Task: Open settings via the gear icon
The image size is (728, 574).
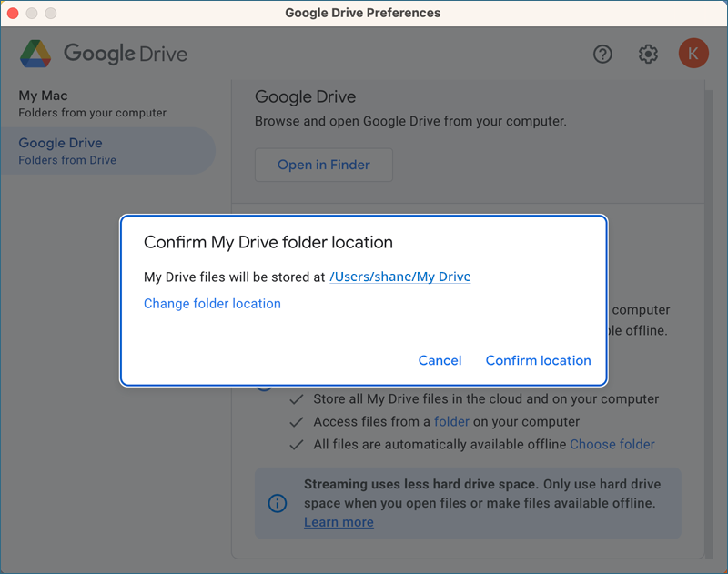Action: [648, 55]
